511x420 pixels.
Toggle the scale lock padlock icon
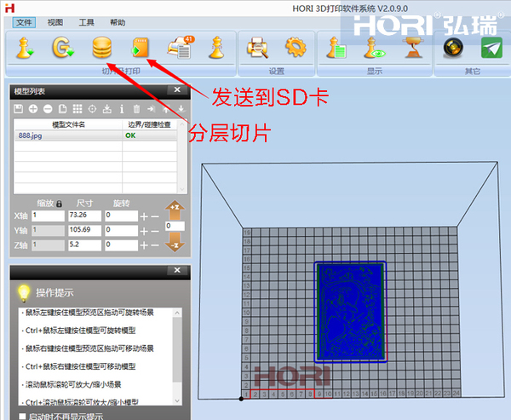coord(59,204)
